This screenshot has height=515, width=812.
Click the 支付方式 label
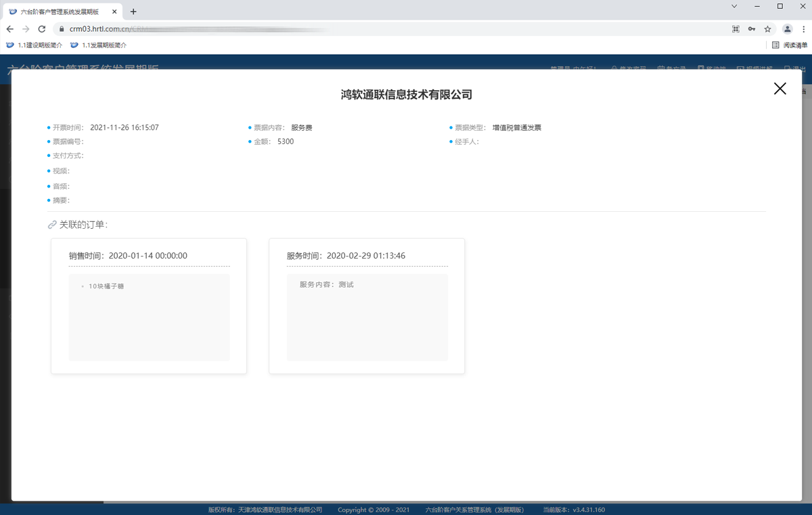pyautogui.click(x=68, y=156)
